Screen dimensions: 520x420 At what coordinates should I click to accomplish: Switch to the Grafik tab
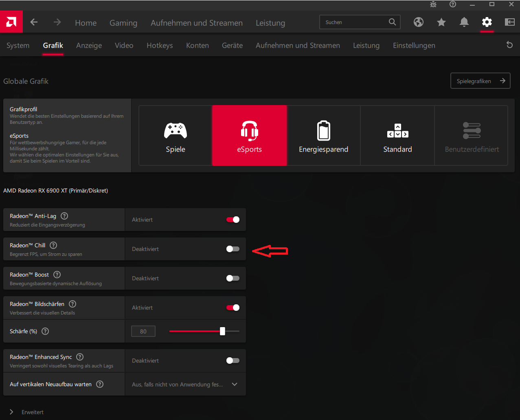coord(53,45)
